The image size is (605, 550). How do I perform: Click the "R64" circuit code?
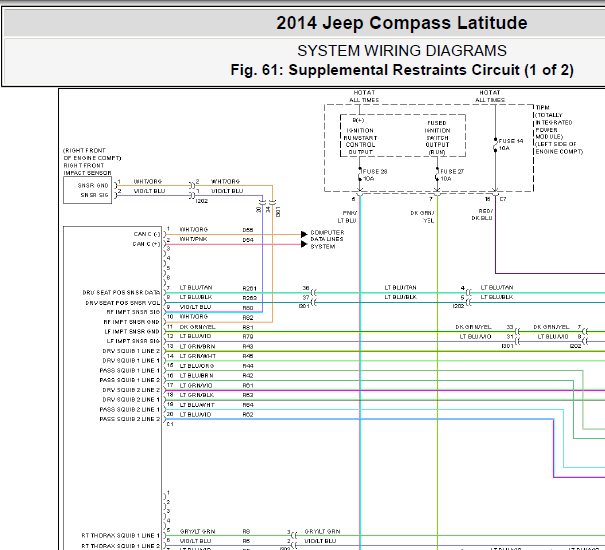[248, 405]
